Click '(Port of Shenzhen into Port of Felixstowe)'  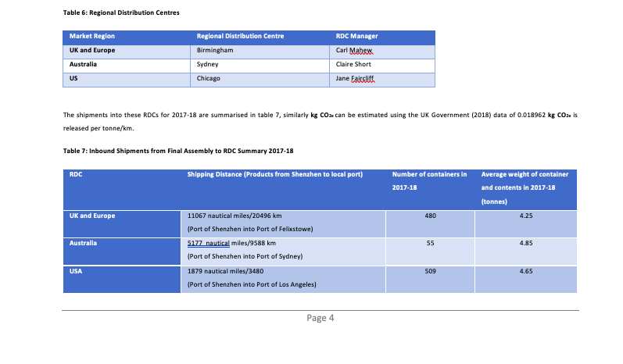click(x=250, y=229)
